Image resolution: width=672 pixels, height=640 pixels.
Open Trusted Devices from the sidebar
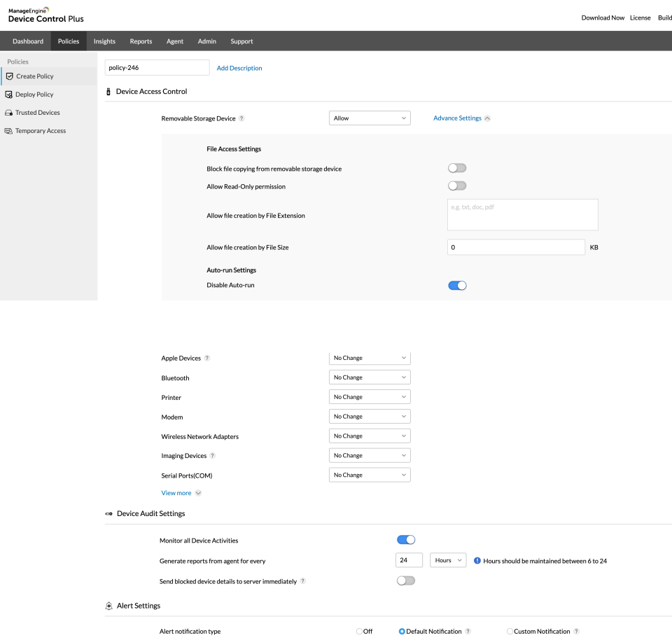tap(8, 112)
